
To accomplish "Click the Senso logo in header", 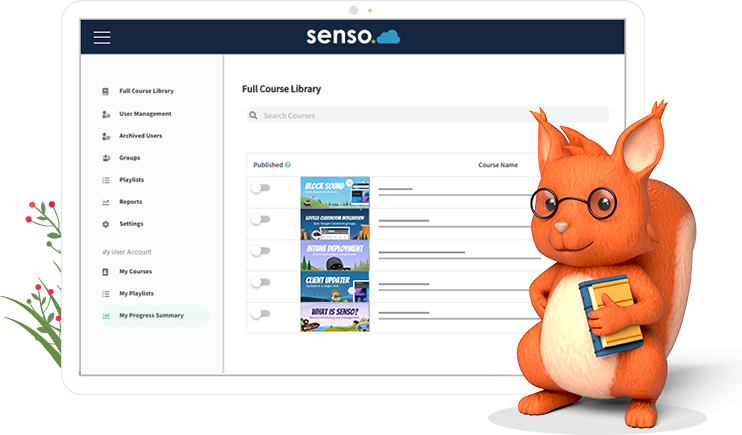I will click(x=352, y=37).
